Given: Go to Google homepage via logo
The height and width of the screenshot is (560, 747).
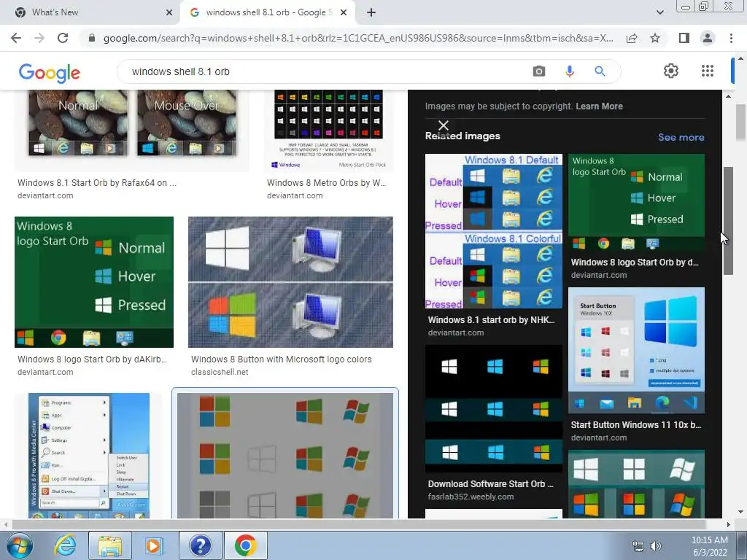Looking at the screenshot, I should tap(50, 72).
